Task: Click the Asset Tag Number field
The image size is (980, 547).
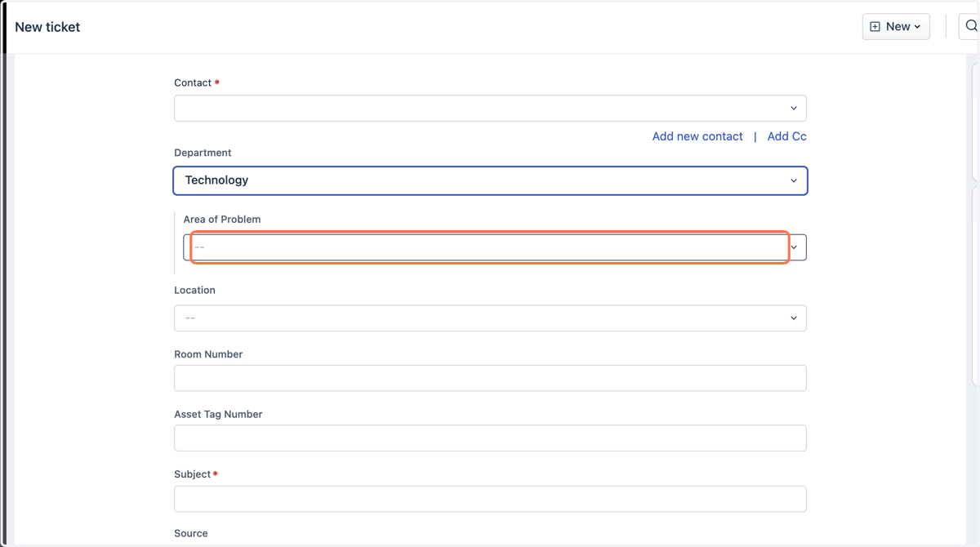Action: 490,438
